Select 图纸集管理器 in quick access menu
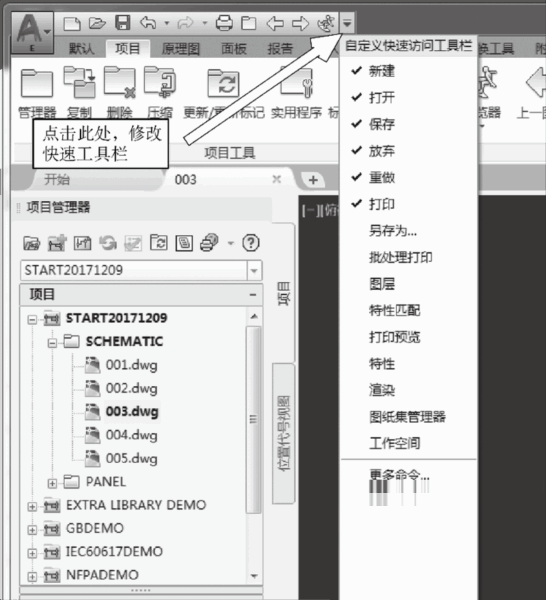The height and width of the screenshot is (600, 546). [408, 417]
